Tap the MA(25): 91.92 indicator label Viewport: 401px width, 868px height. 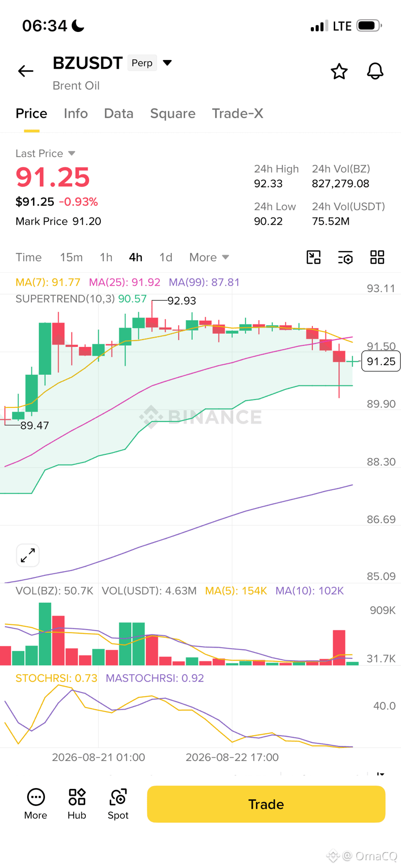click(124, 282)
